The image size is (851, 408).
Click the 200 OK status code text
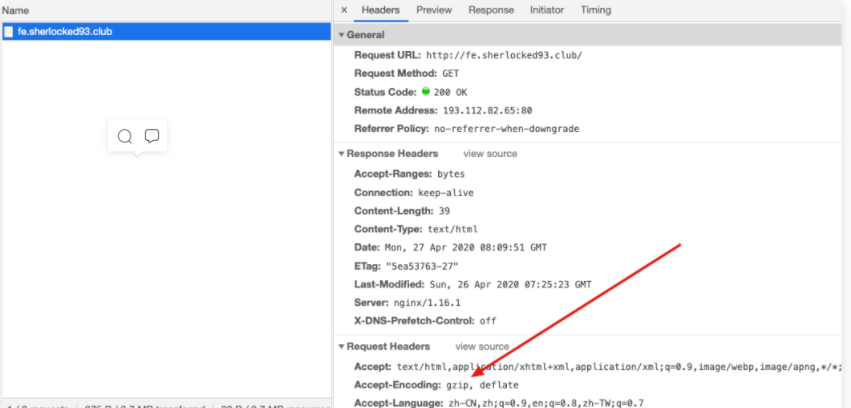(x=450, y=92)
